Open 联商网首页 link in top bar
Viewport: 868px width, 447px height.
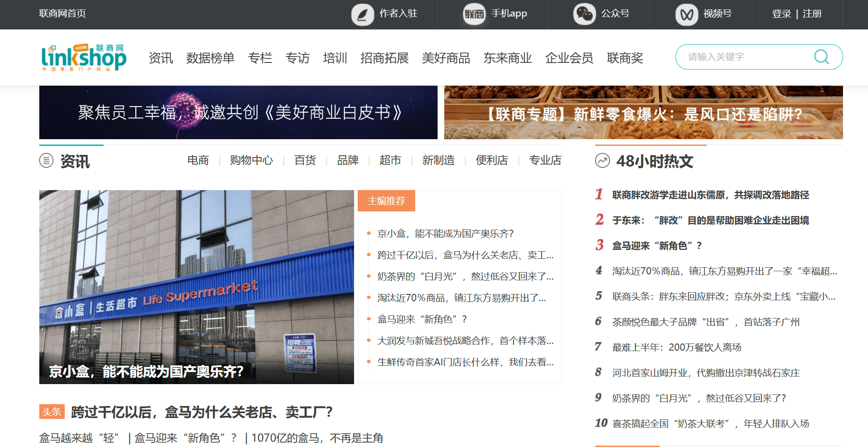coord(63,13)
